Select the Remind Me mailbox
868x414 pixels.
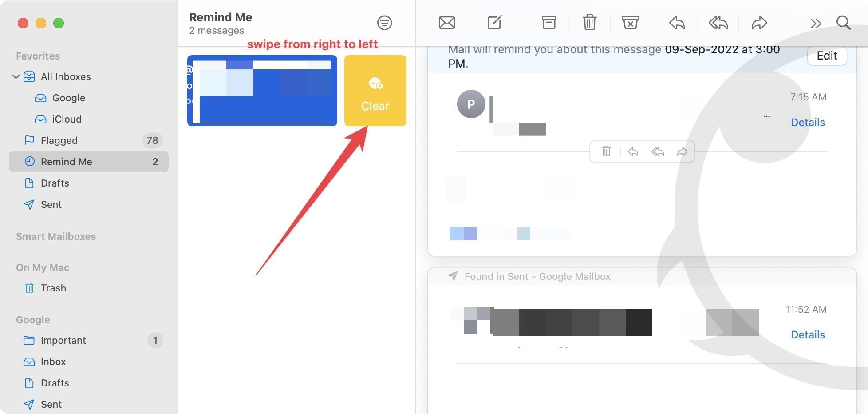pos(66,162)
